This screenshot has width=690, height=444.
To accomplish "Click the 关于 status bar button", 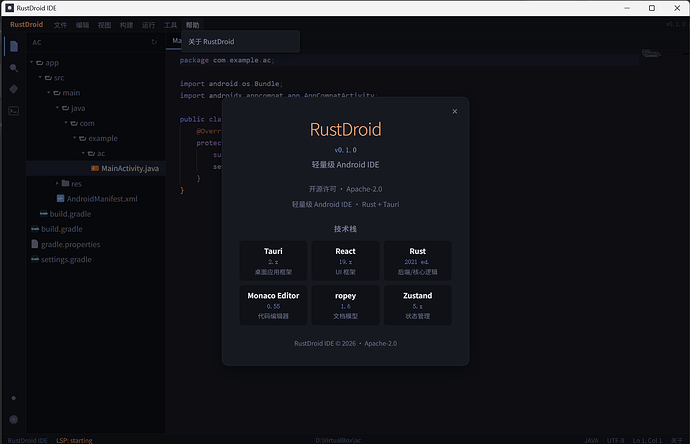I will coord(677,440).
